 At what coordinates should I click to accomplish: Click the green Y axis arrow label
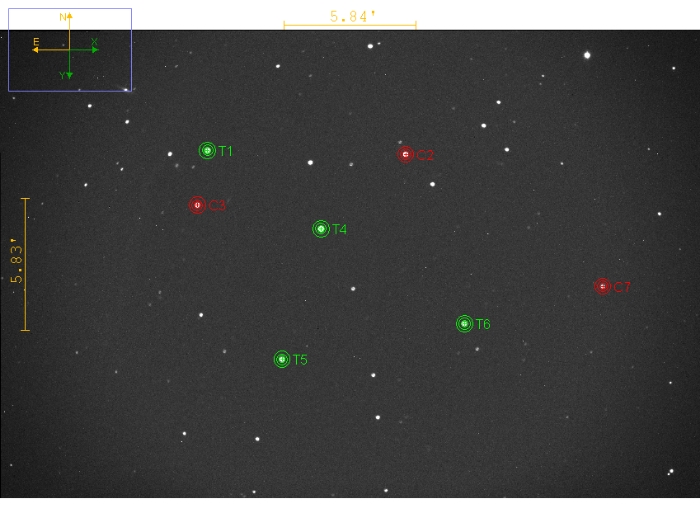tap(62, 76)
